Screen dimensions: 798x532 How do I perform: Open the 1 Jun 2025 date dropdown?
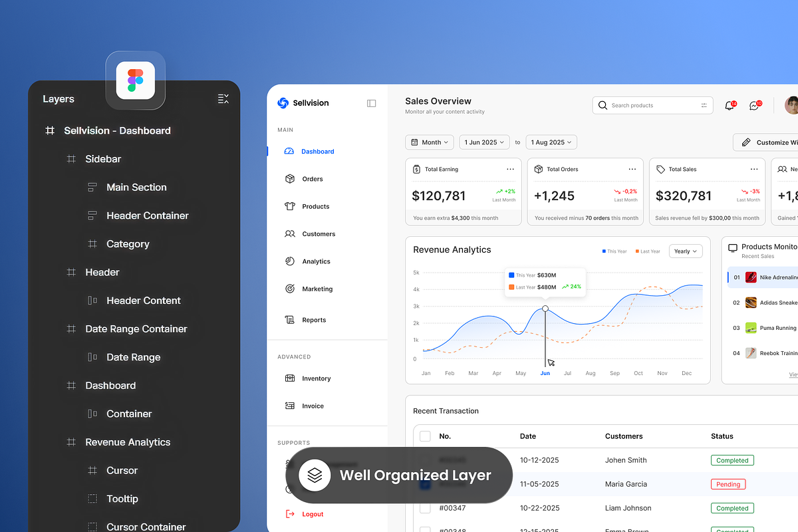coord(484,142)
